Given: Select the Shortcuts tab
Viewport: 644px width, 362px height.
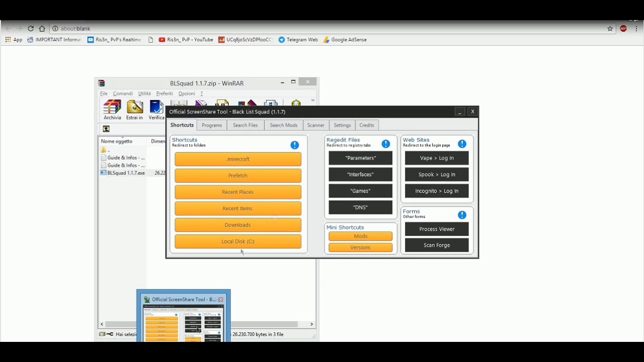Looking at the screenshot, I should [x=182, y=125].
